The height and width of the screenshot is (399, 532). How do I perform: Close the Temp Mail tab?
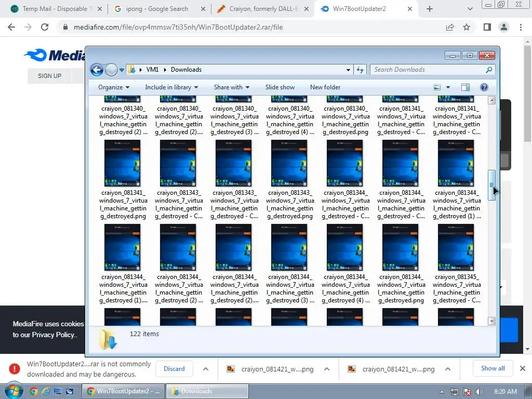pos(100,9)
